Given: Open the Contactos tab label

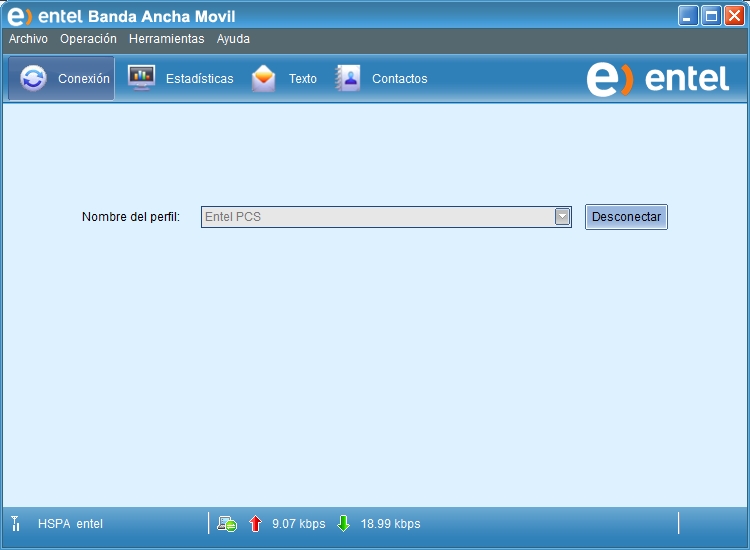Looking at the screenshot, I should point(399,78).
